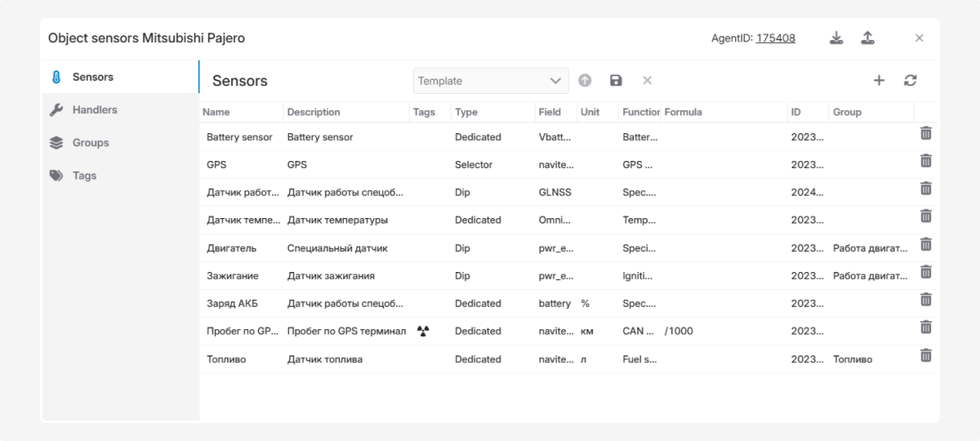The width and height of the screenshot is (980, 441).
Task: Click the save template floppy icon
Action: 616,80
